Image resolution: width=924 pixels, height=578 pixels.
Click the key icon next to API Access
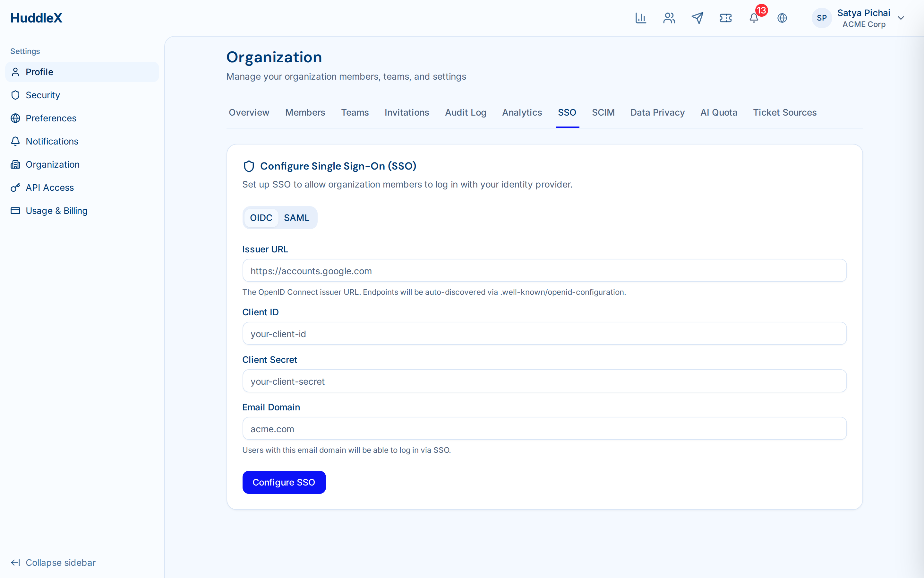(15, 188)
